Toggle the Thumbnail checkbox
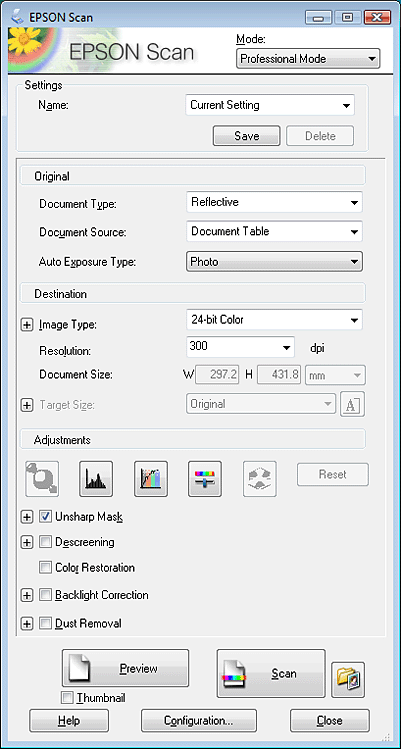 tap(67, 698)
